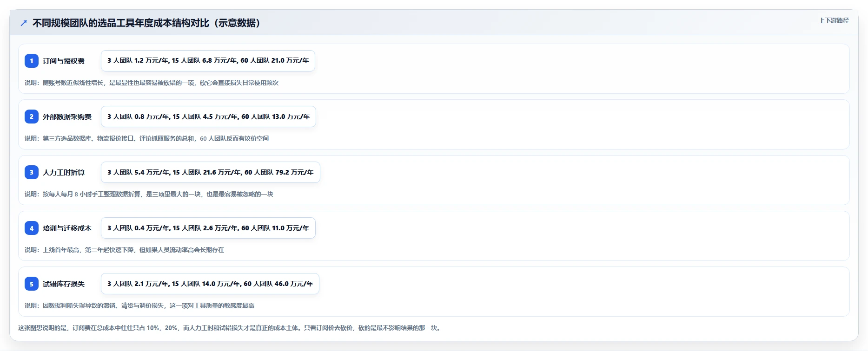Click the note starting 第三方选品数据库

tap(147, 138)
